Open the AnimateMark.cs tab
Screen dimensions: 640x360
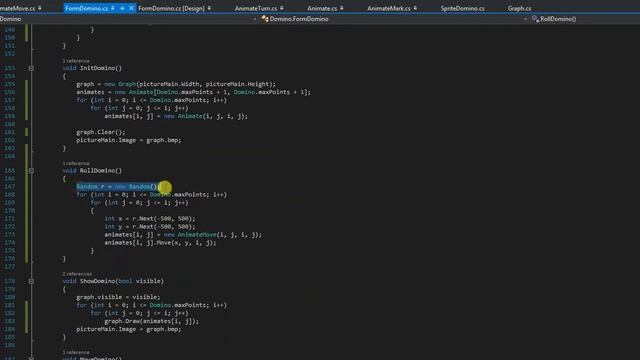[x=389, y=8]
